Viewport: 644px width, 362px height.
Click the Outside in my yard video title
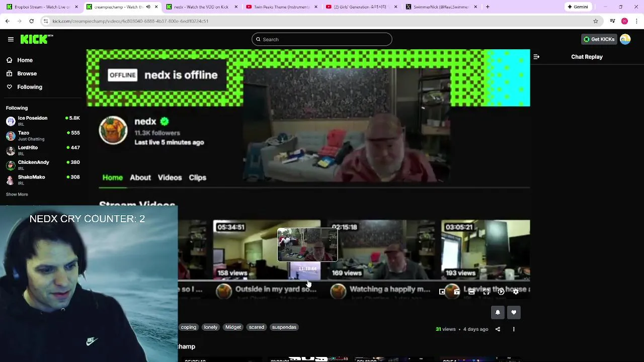coord(276,289)
